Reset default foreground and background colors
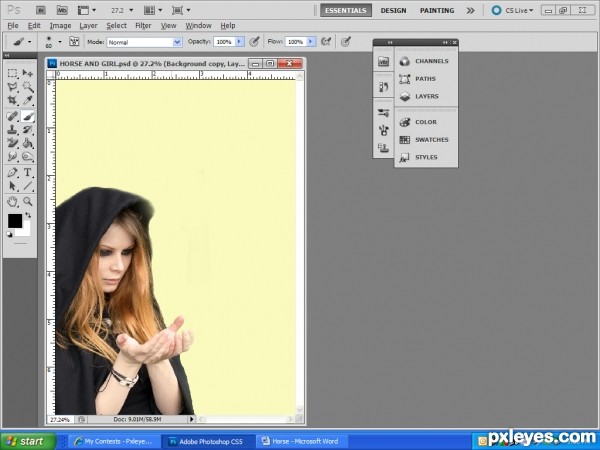Image resolution: width=600 pixels, height=450 pixels. (x=9, y=235)
